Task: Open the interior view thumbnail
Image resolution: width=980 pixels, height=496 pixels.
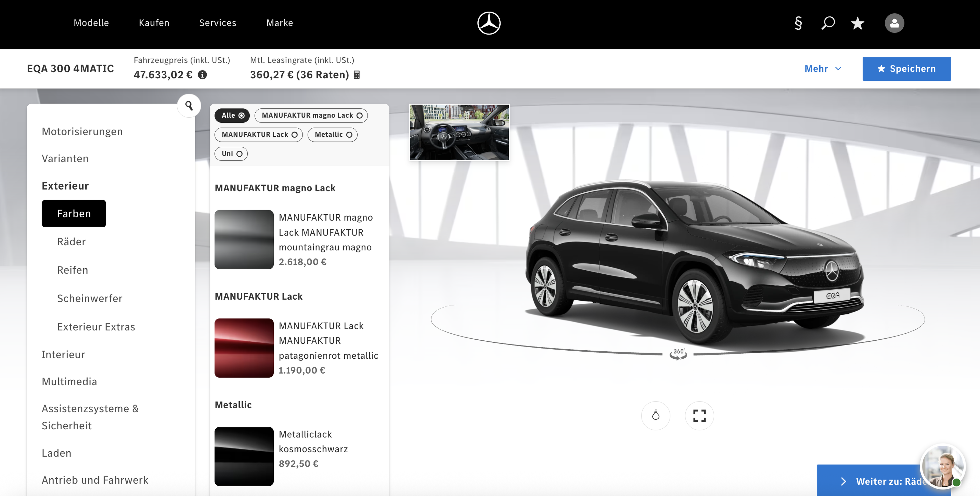Action: click(459, 132)
